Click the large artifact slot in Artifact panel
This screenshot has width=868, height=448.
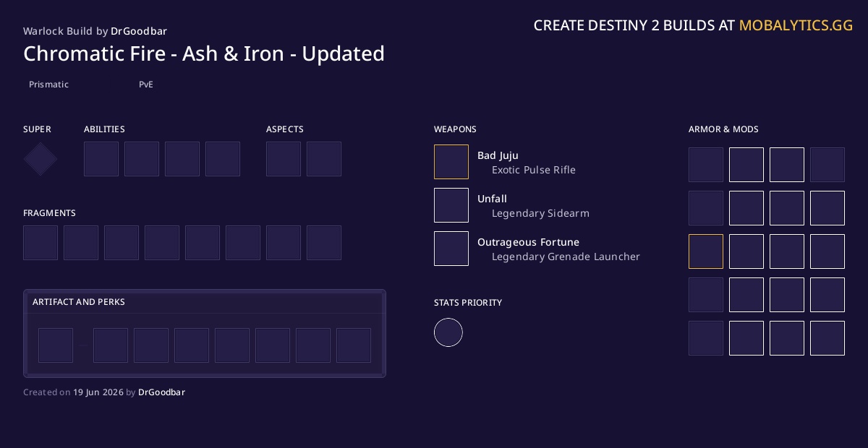point(56,345)
